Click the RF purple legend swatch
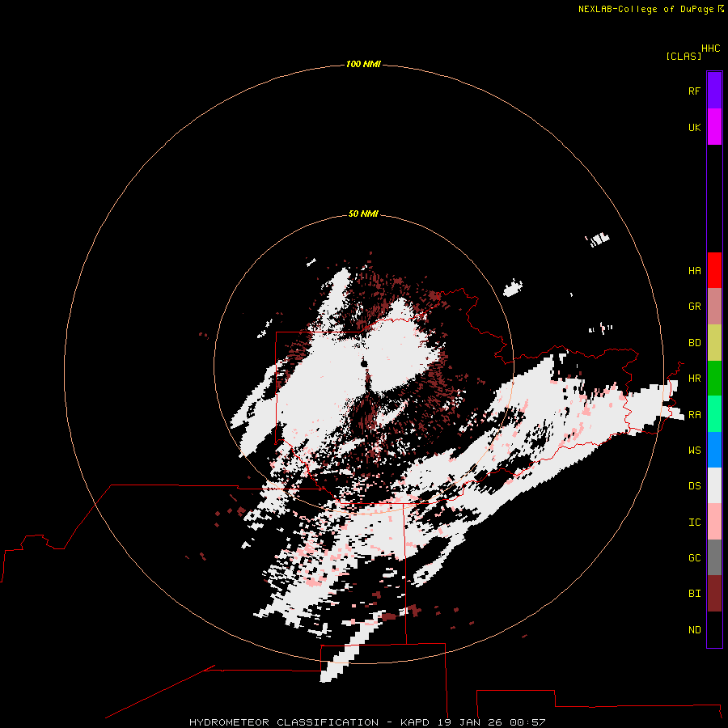Viewport: 728px width, 728px height. pos(714,90)
